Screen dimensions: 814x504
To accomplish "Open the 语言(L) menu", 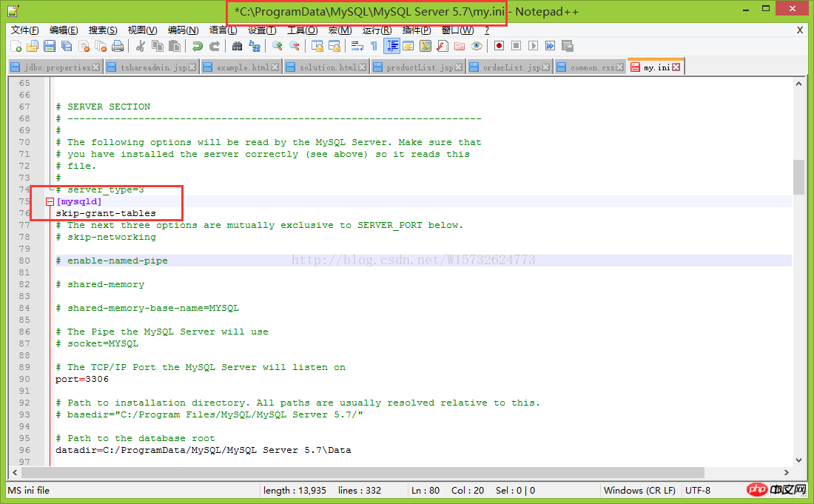I will (223, 30).
